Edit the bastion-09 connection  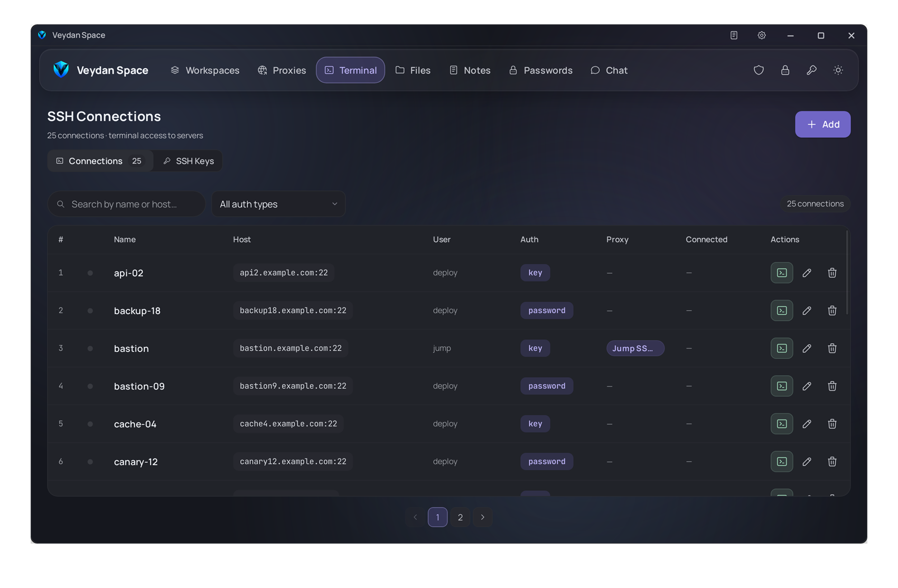click(807, 386)
